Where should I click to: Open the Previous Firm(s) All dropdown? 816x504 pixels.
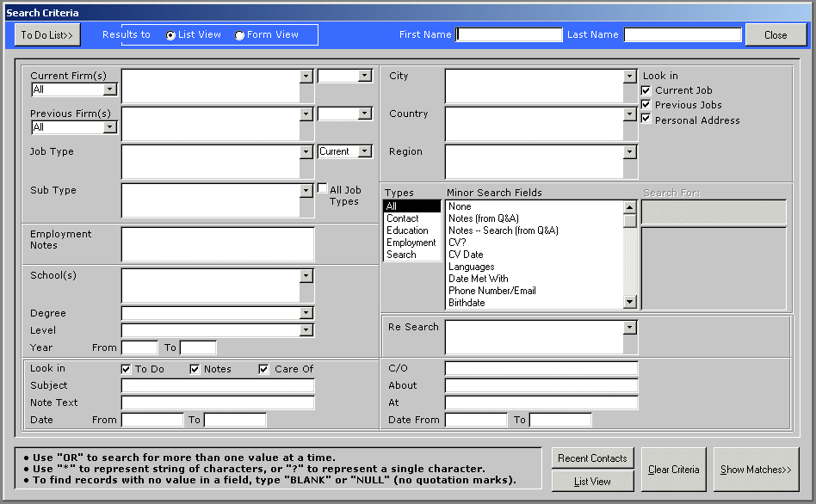[109, 127]
